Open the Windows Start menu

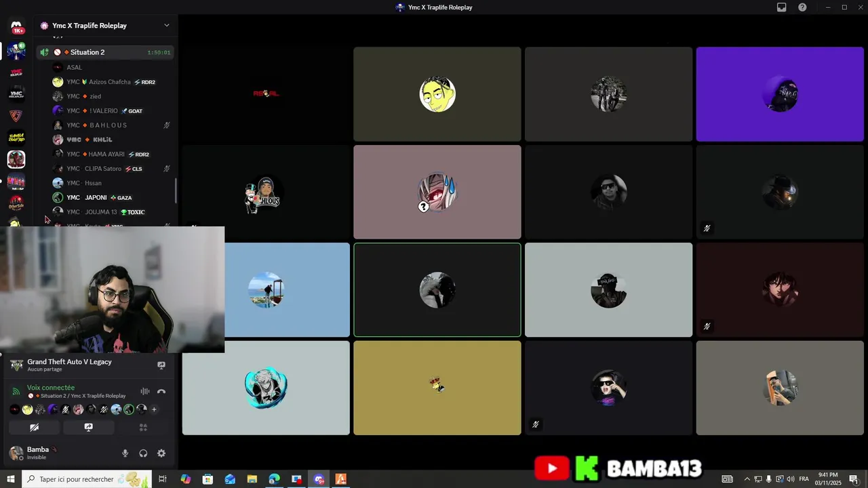(10, 479)
